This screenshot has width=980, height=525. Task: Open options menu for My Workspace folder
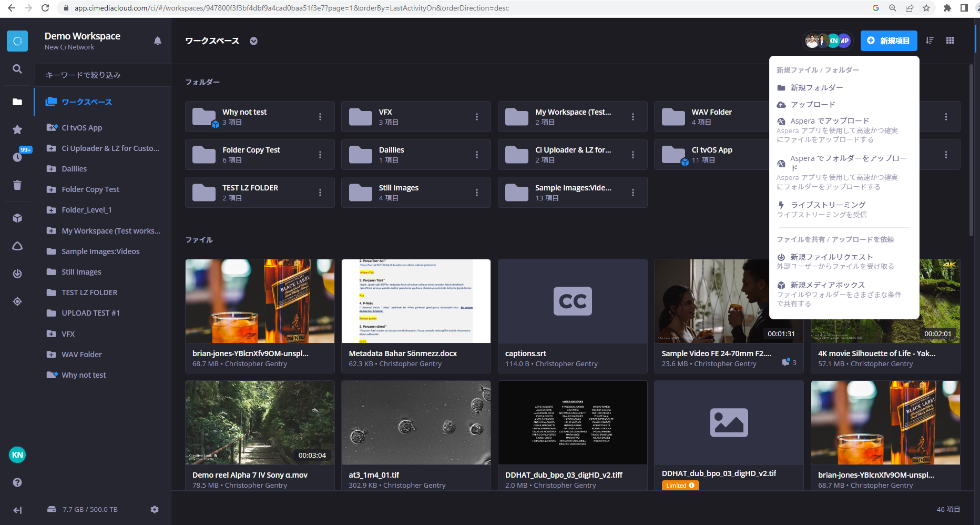click(x=633, y=117)
